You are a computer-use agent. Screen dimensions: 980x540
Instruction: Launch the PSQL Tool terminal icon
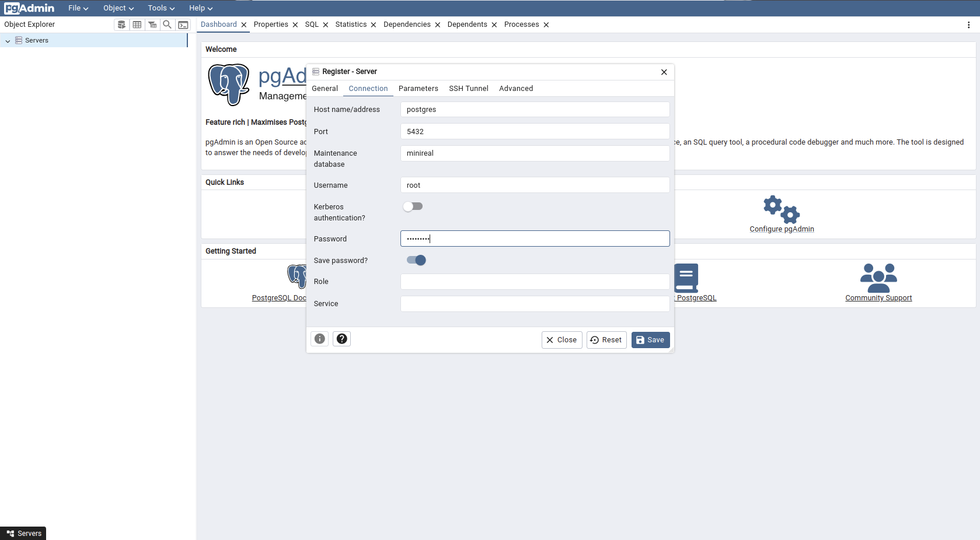point(183,24)
